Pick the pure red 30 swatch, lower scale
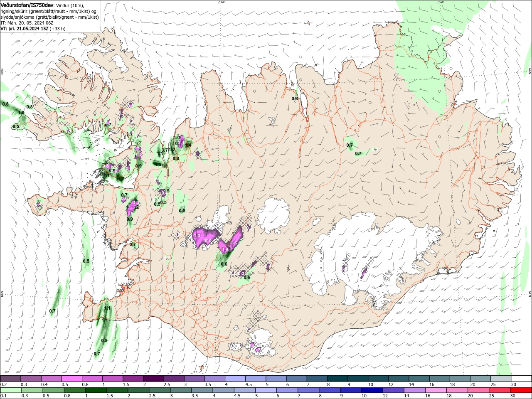 520,390
